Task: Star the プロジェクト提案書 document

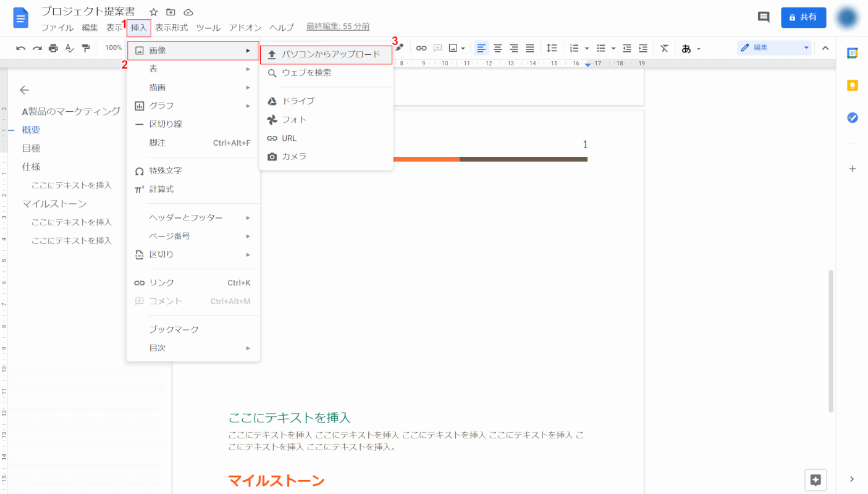Action: [154, 12]
